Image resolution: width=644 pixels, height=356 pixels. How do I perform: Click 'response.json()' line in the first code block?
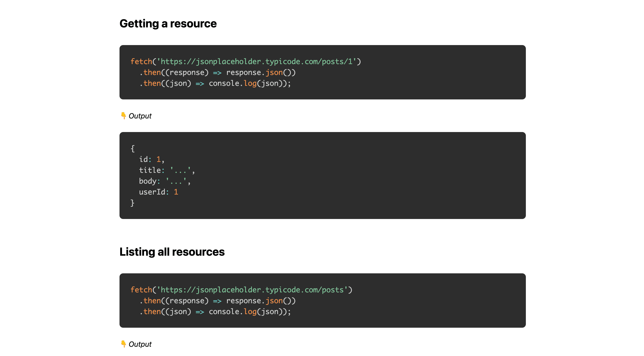pos(217,72)
